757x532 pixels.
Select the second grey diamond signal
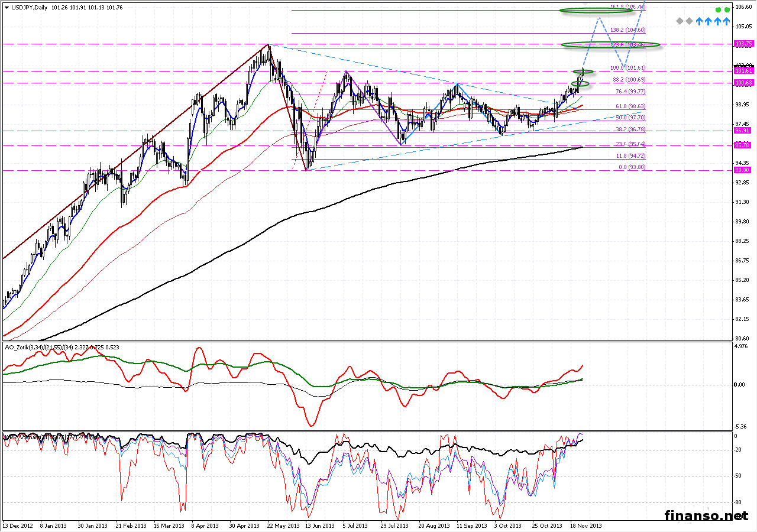[x=690, y=21]
